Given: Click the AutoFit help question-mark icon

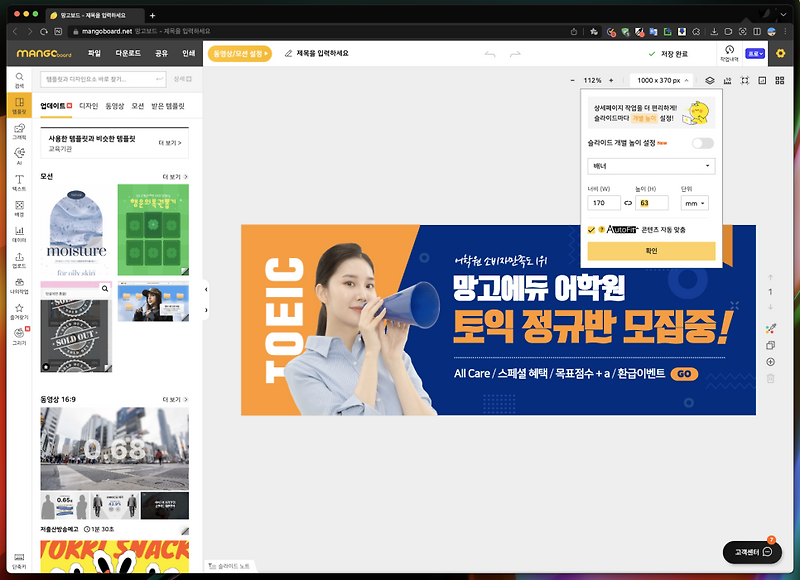Looking at the screenshot, I should click(602, 230).
